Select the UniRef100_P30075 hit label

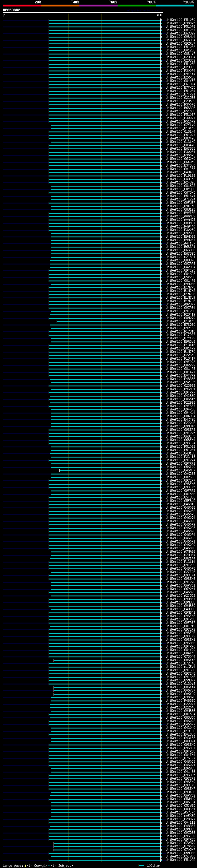coord(180,23)
